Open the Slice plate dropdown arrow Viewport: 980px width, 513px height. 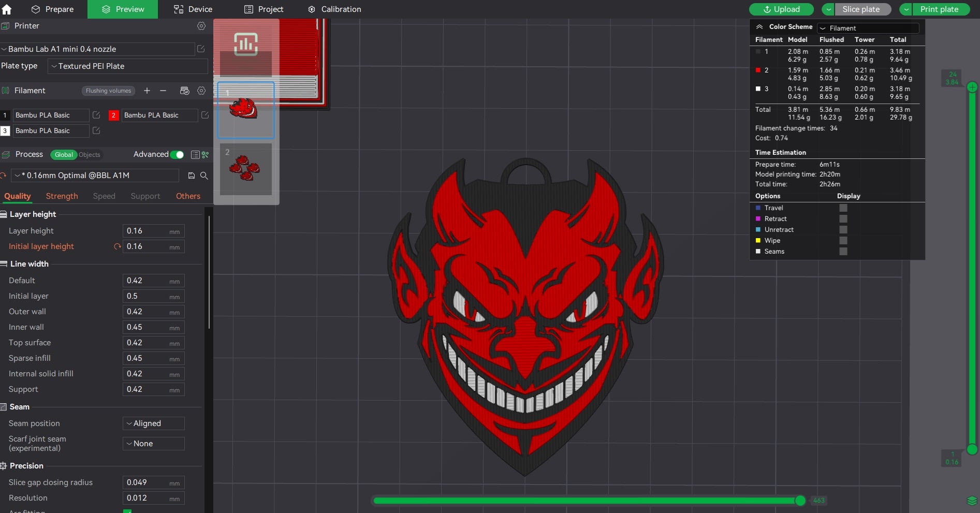pos(828,9)
